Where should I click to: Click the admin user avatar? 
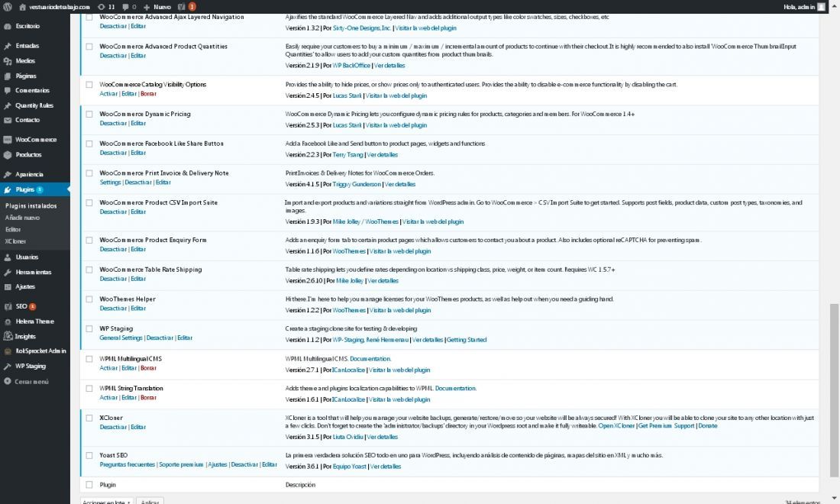(821, 7)
